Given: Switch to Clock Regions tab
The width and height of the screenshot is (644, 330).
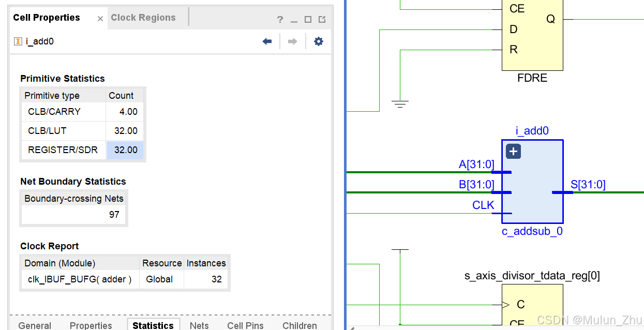Looking at the screenshot, I should tap(143, 18).
